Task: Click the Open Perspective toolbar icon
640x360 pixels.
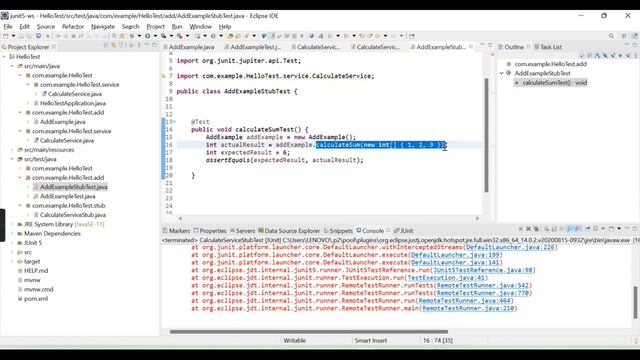Action: pyautogui.click(x=624, y=36)
